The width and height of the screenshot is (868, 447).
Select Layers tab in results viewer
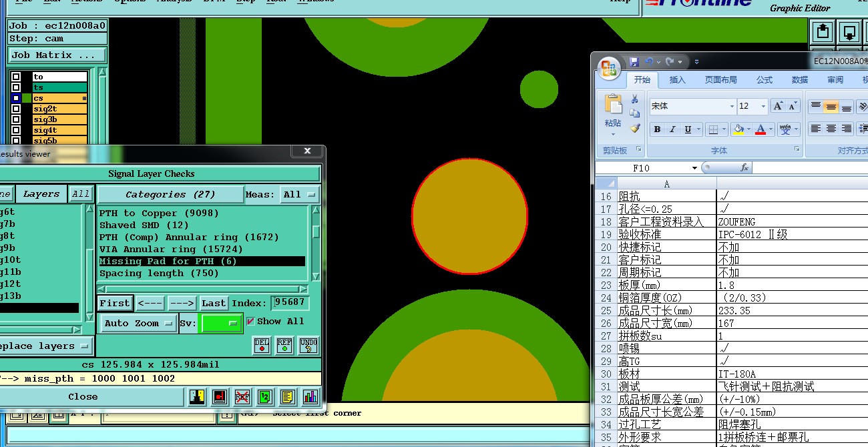pyautogui.click(x=41, y=194)
